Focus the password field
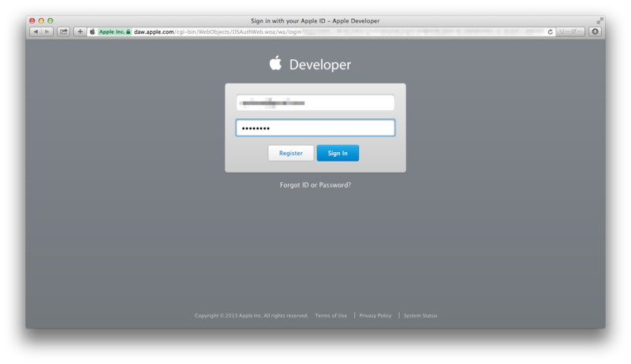 point(315,128)
